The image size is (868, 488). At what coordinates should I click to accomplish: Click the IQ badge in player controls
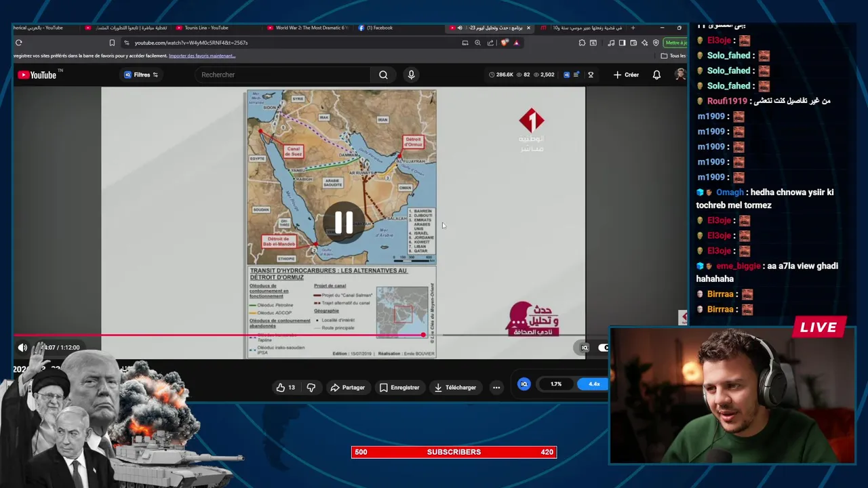click(585, 348)
